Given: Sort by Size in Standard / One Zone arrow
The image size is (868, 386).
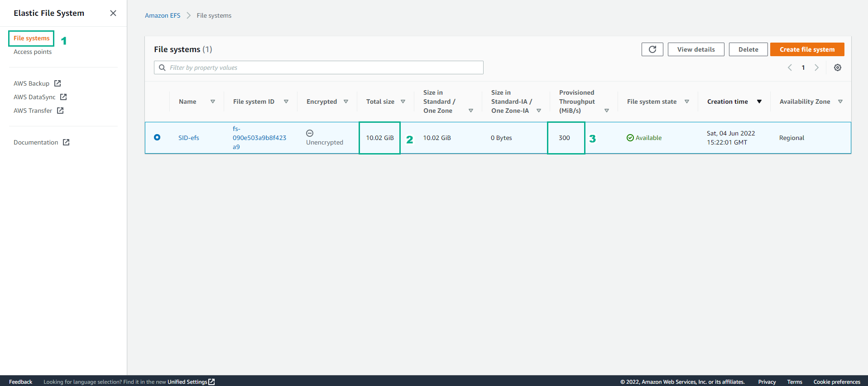Looking at the screenshot, I should click(x=471, y=111).
